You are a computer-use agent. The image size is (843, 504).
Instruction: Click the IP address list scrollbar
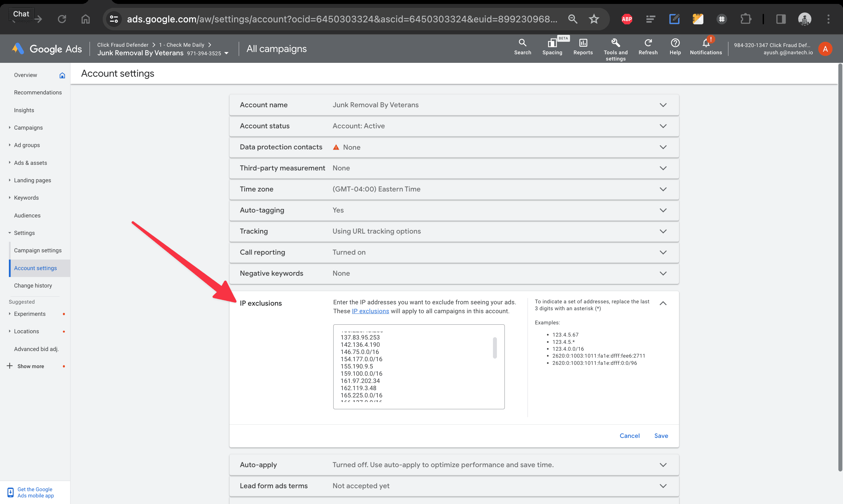coord(495,348)
